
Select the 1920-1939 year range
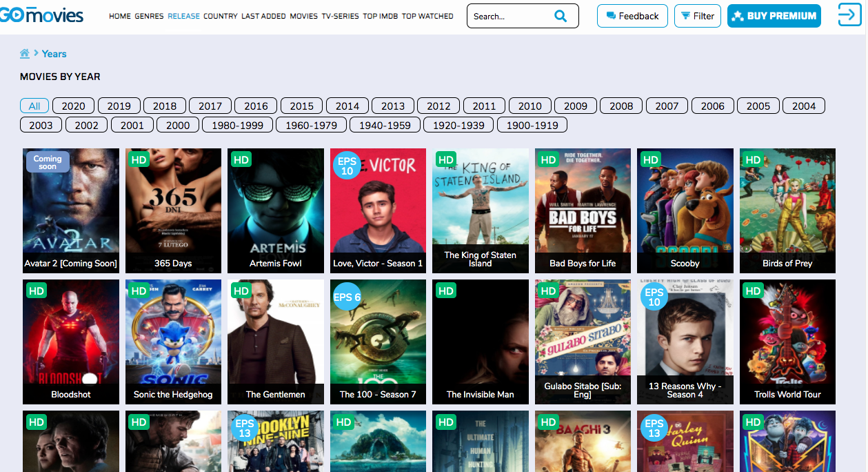coord(458,125)
